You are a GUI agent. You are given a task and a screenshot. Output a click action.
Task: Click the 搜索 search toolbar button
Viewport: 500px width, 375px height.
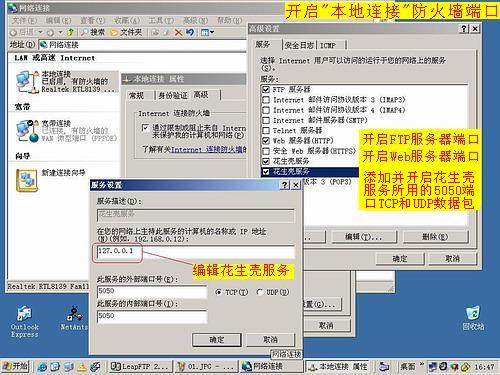click(x=93, y=32)
